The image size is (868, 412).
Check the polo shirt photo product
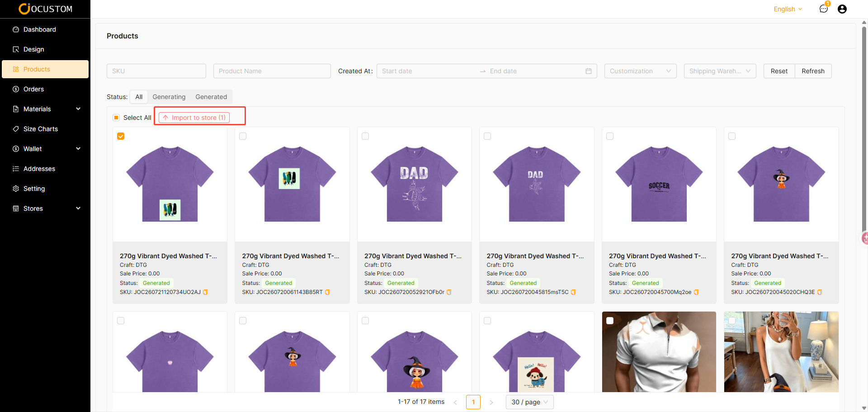[610, 321]
